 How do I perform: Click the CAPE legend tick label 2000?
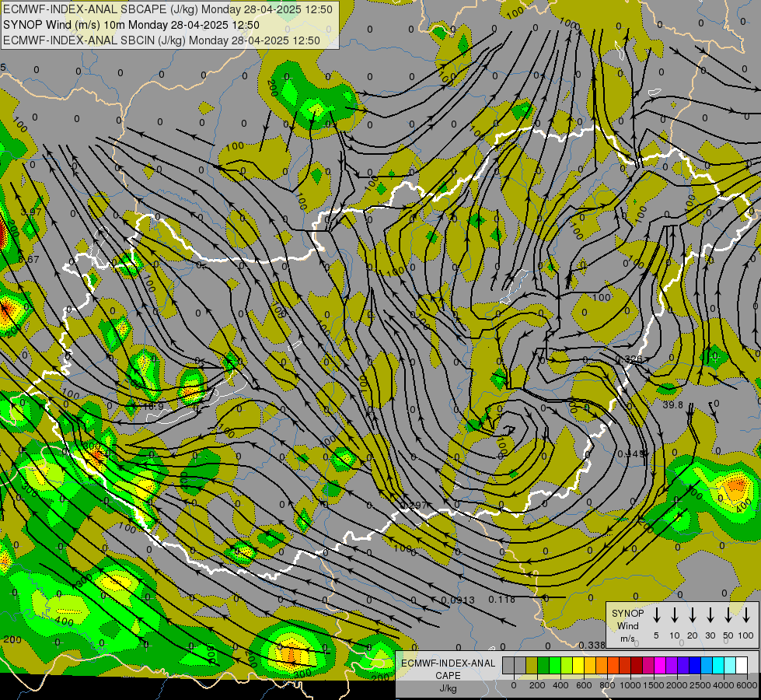click(676, 685)
